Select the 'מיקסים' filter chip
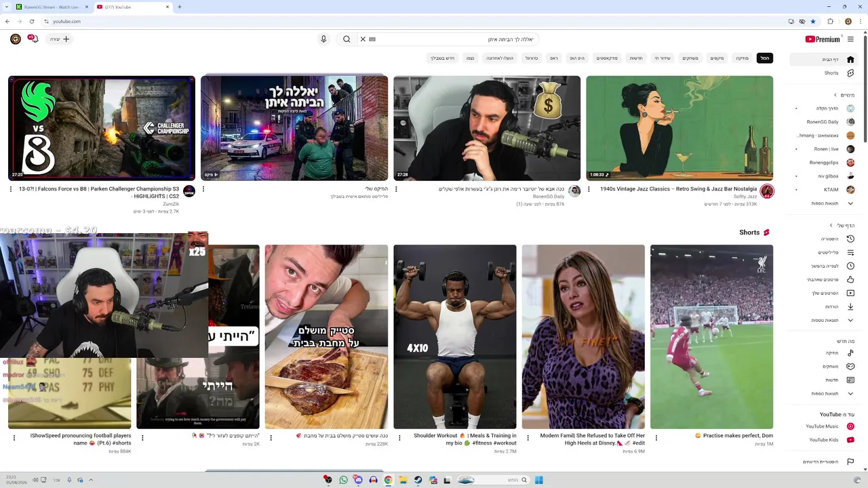This screenshot has height=488, width=868. pyautogui.click(x=717, y=58)
